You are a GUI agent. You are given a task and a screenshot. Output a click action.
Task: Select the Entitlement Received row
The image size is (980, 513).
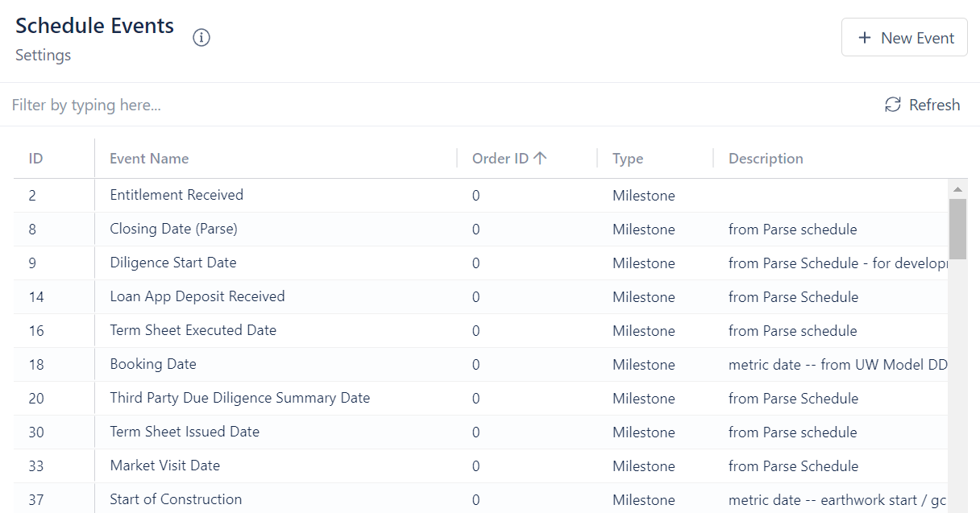point(176,195)
